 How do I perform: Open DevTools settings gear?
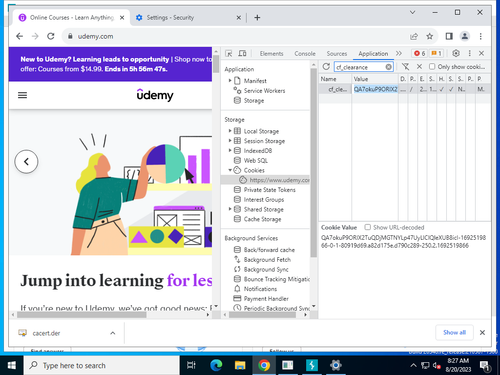pyautogui.click(x=456, y=53)
